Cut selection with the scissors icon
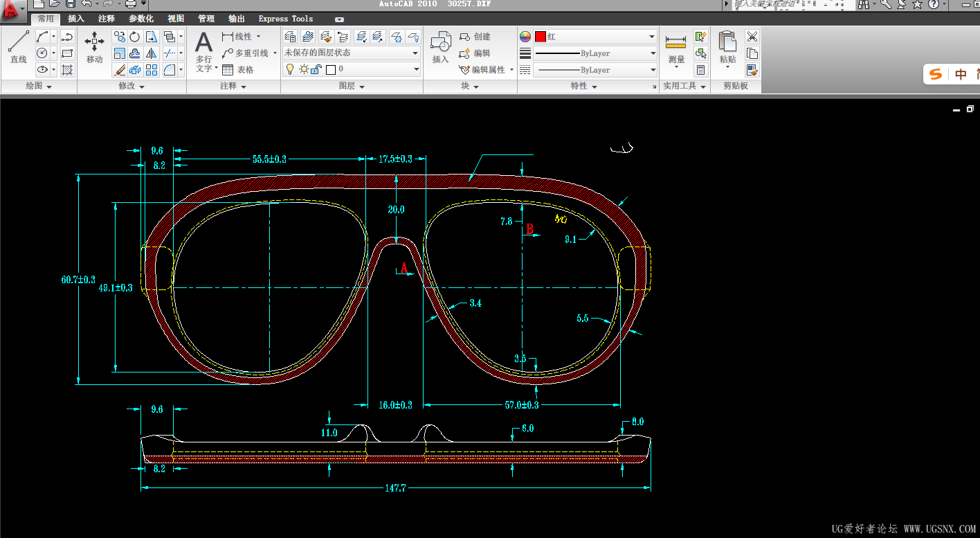This screenshot has width=980, height=538. [x=752, y=37]
